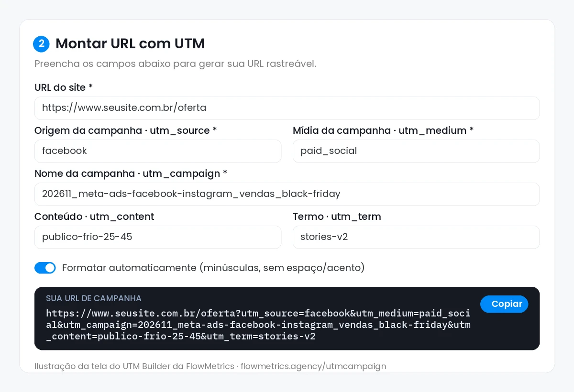Disable the Formatar automaticamente switch
The height and width of the screenshot is (392, 574).
[x=45, y=268]
